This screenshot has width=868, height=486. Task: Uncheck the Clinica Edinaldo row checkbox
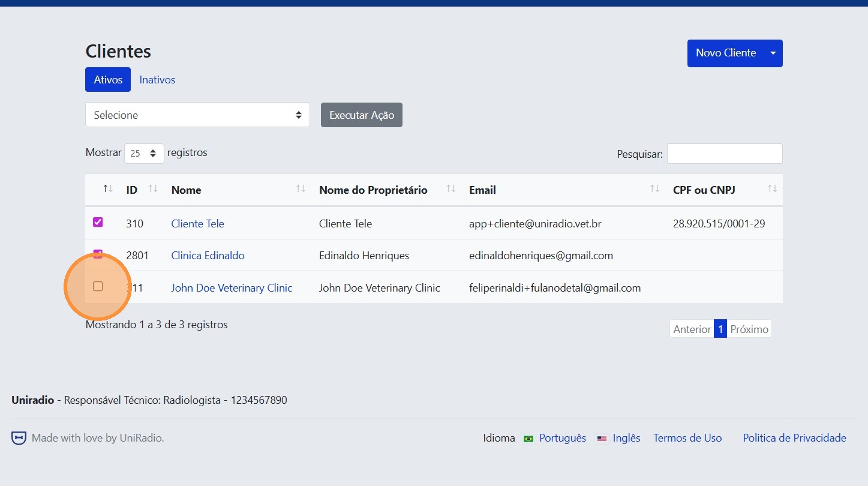(98, 254)
